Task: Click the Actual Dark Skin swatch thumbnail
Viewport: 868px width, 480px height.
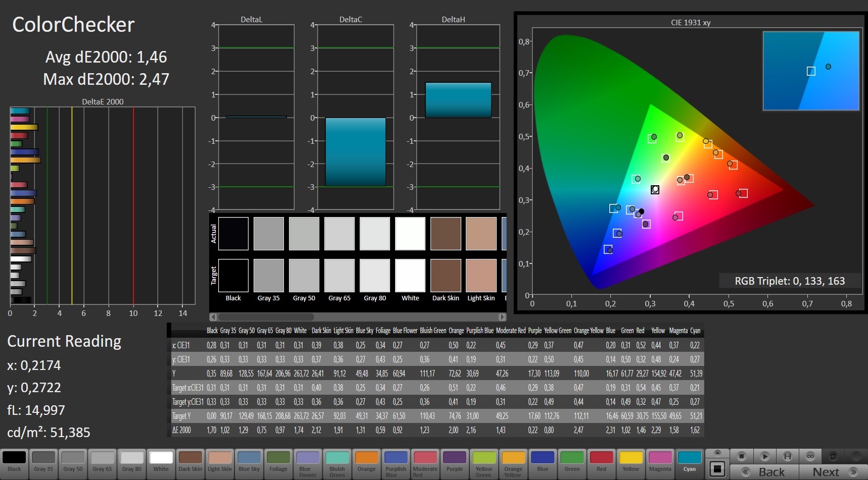Action: point(446,234)
